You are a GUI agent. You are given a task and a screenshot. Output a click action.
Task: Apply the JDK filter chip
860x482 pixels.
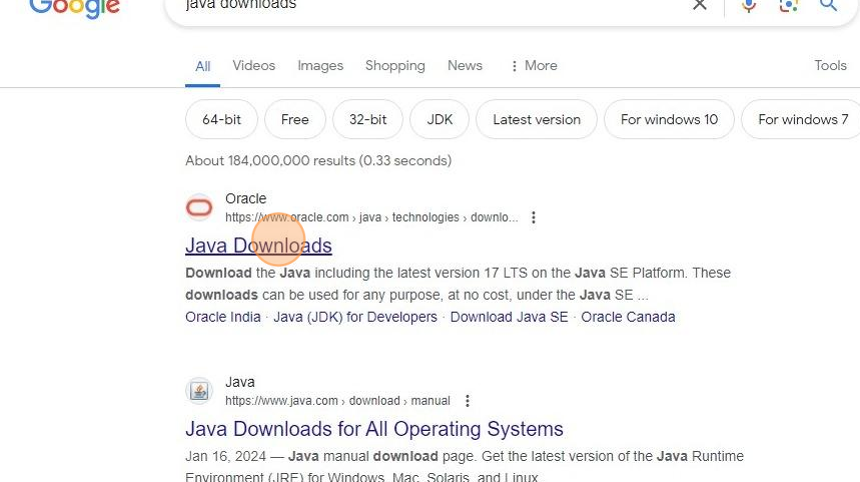(x=440, y=120)
